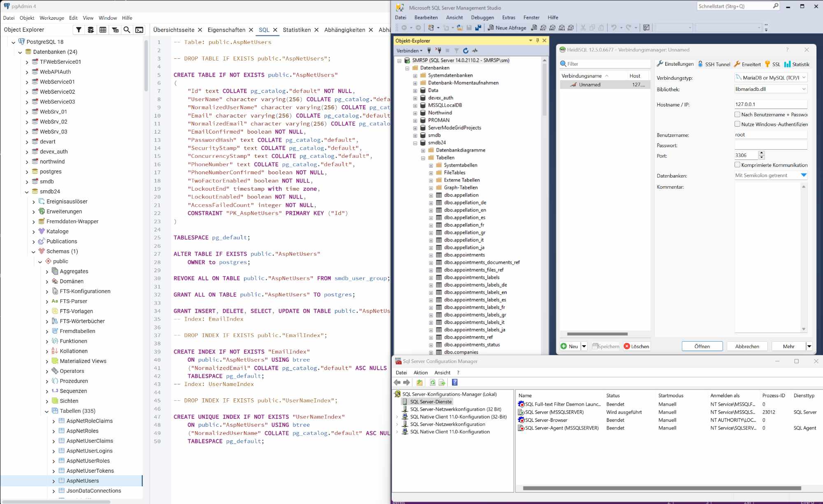The height and width of the screenshot is (504, 823).
Task: Increase the Port value with the up stepper
Action: 762,153
